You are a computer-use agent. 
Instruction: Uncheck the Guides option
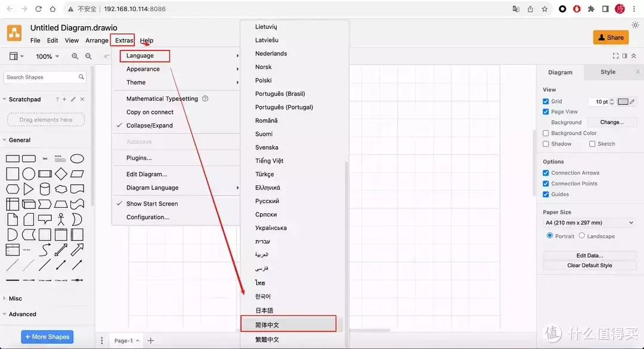pyautogui.click(x=546, y=194)
